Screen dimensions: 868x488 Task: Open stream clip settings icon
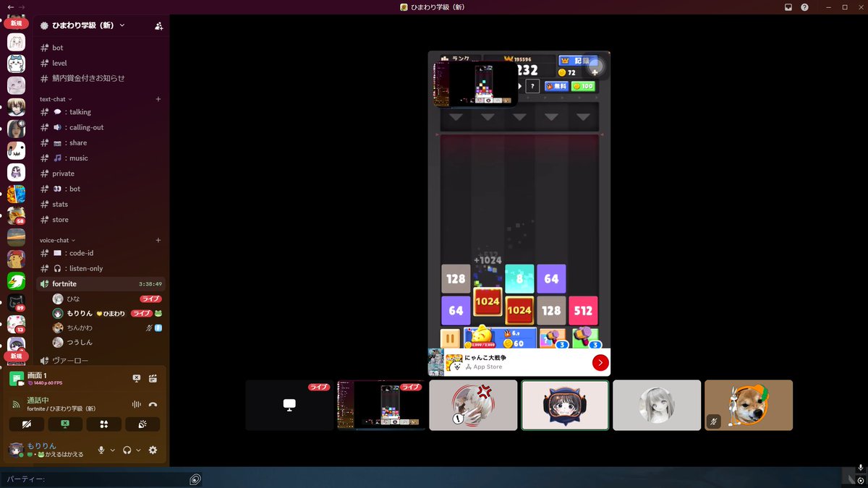[153, 378]
